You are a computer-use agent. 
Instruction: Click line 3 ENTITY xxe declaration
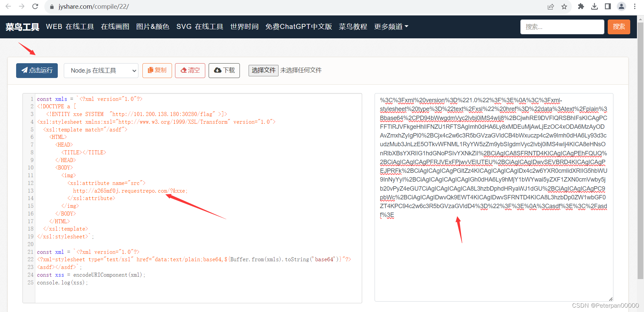[x=136, y=114]
